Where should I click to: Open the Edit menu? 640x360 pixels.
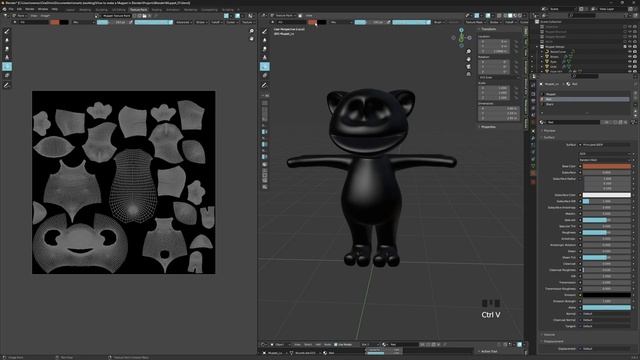pyautogui.click(x=19, y=9)
